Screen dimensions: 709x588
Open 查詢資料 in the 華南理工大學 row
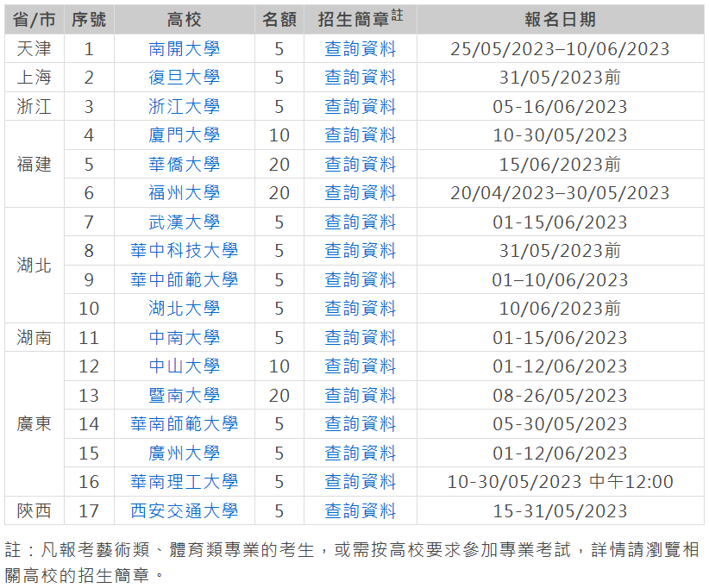361,482
